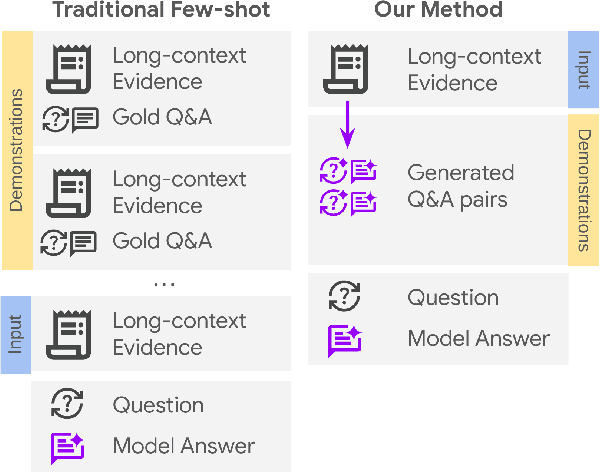
Task: Click the yellow Demonstrations label on the right
Action: coord(583,190)
